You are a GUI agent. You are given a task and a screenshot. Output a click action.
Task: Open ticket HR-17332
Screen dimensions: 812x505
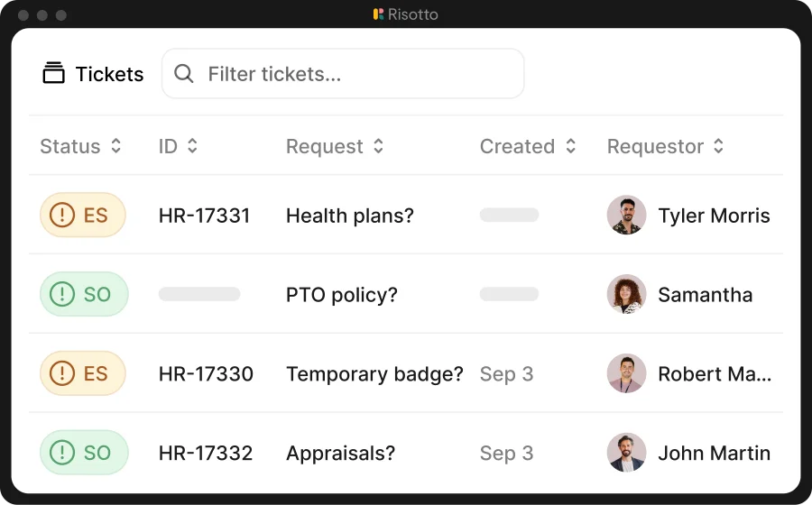tap(206, 453)
